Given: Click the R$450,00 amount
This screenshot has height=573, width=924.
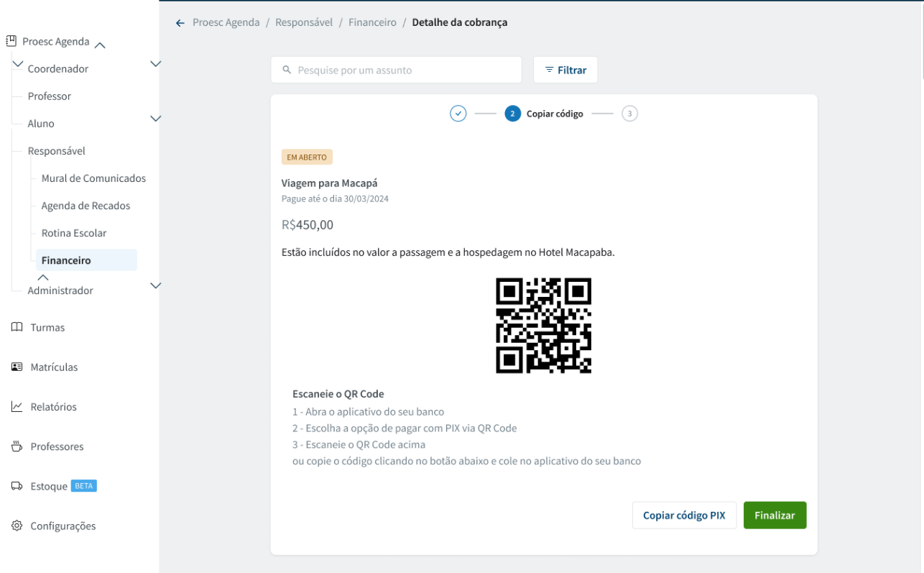Looking at the screenshot, I should coord(308,224).
